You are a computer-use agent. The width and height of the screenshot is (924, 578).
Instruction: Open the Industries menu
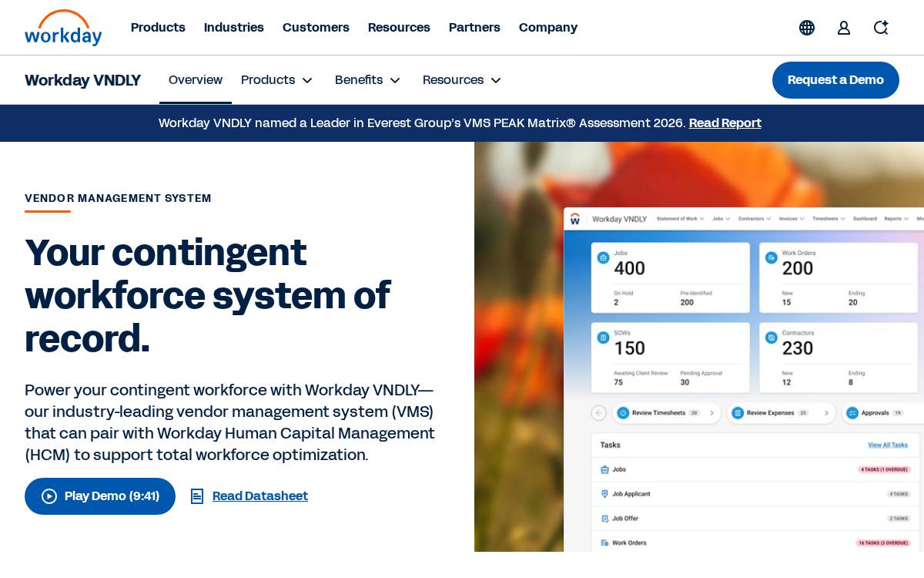pyautogui.click(x=234, y=28)
